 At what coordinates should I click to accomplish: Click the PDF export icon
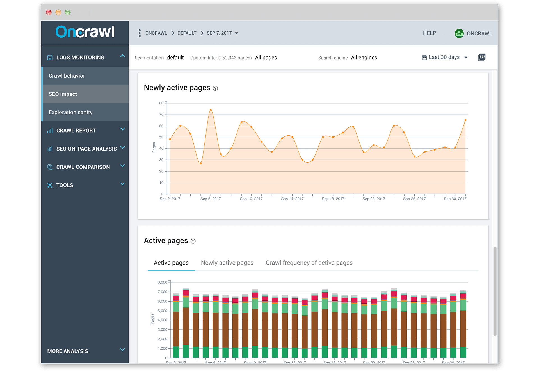pyautogui.click(x=482, y=57)
